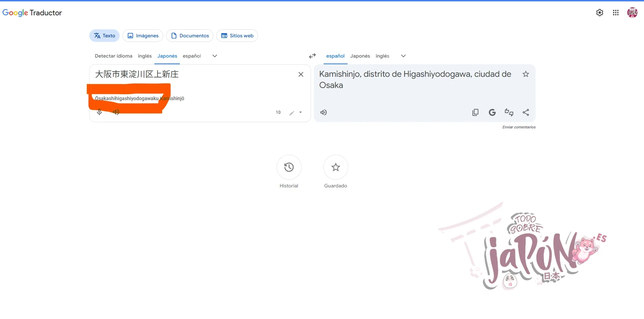
Task: Select inglés as source language
Action: tap(145, 56)
